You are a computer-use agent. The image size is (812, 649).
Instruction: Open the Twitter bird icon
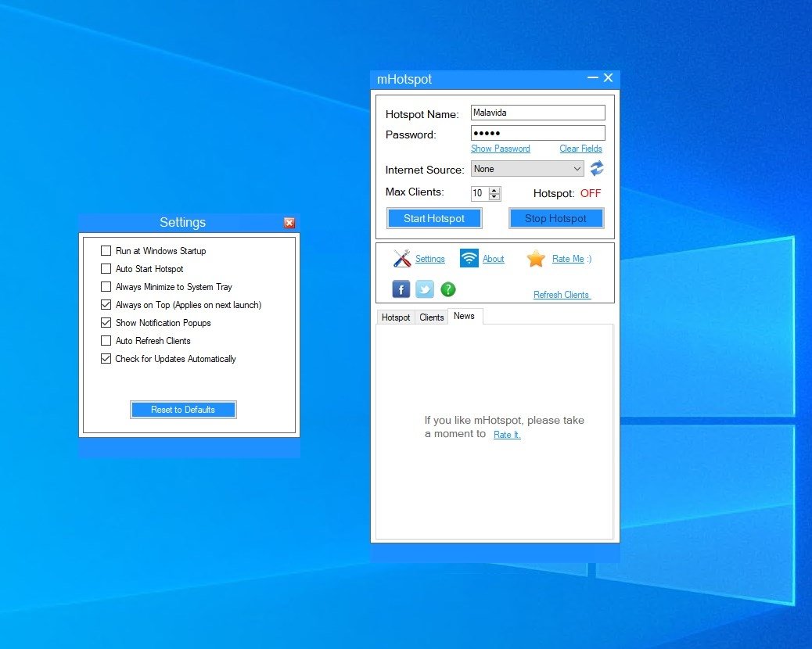click(x=425, y=289)
